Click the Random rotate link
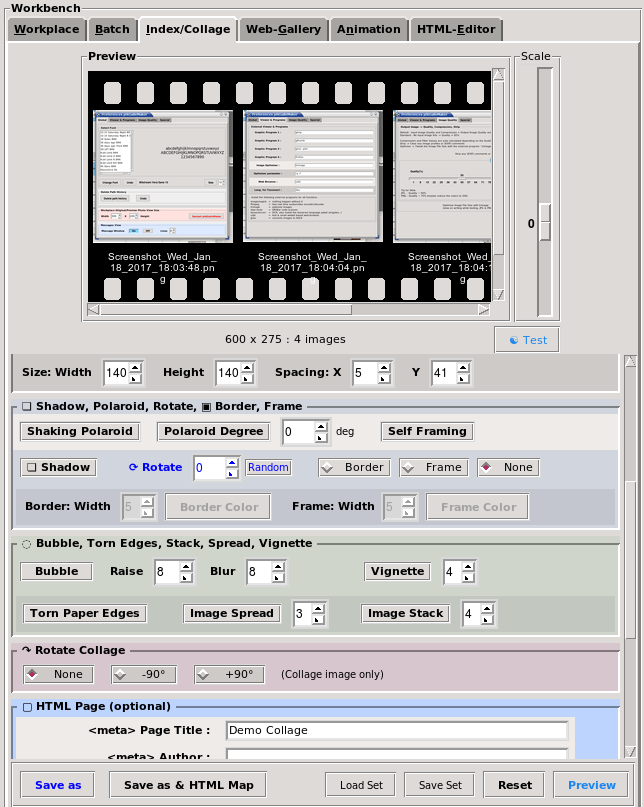Image resolution: width=644 pixels, height=807 pixels. point(268,467)
